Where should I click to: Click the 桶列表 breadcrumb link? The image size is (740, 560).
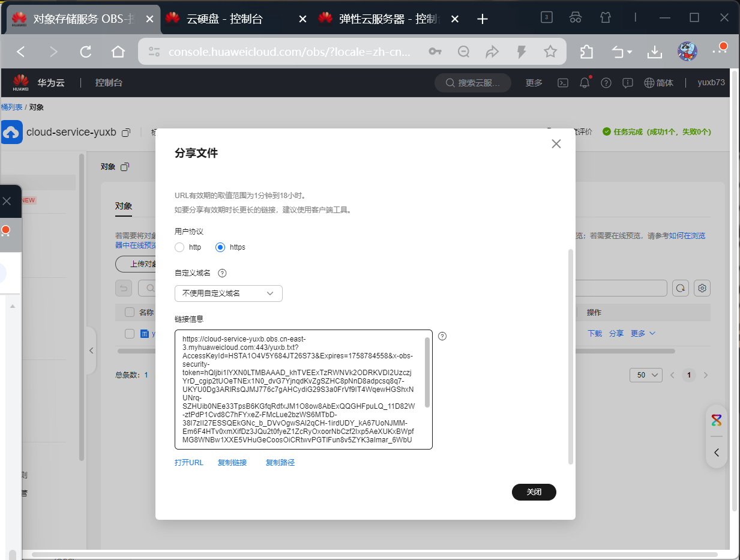(11, 107)
